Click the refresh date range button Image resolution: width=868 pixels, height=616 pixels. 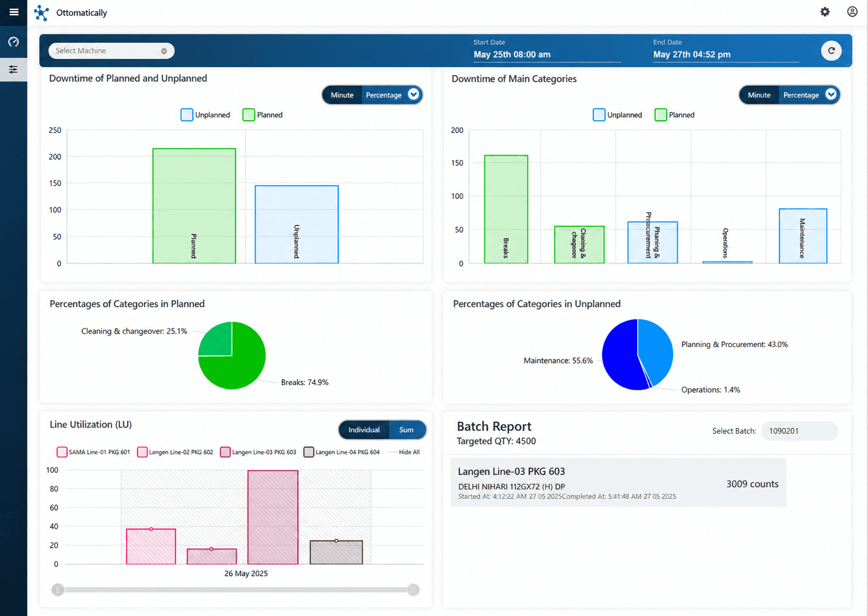click(831, 51)
